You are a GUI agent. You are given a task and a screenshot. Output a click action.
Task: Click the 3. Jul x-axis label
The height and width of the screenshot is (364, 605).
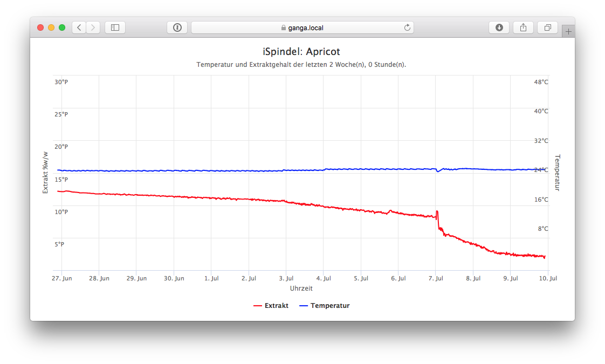coord(286,278)
